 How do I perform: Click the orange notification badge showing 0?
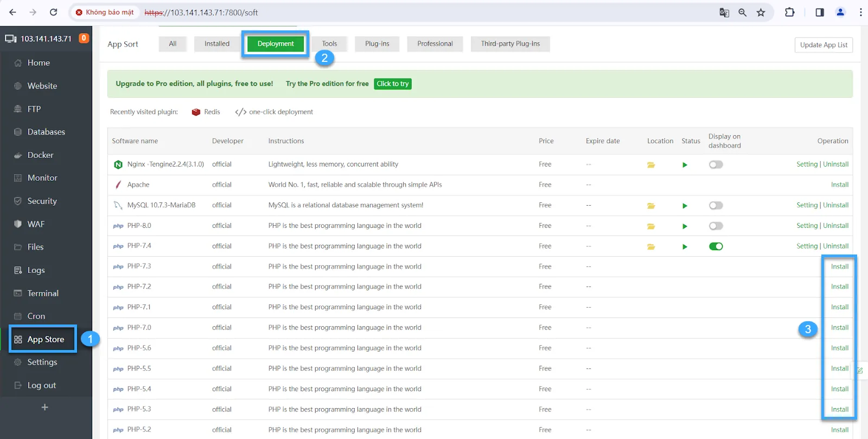84,38
